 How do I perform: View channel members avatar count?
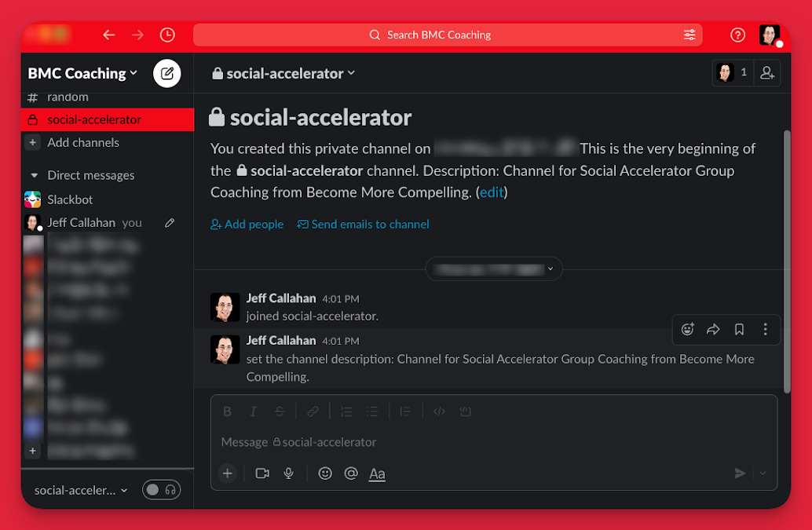[733, 73]
